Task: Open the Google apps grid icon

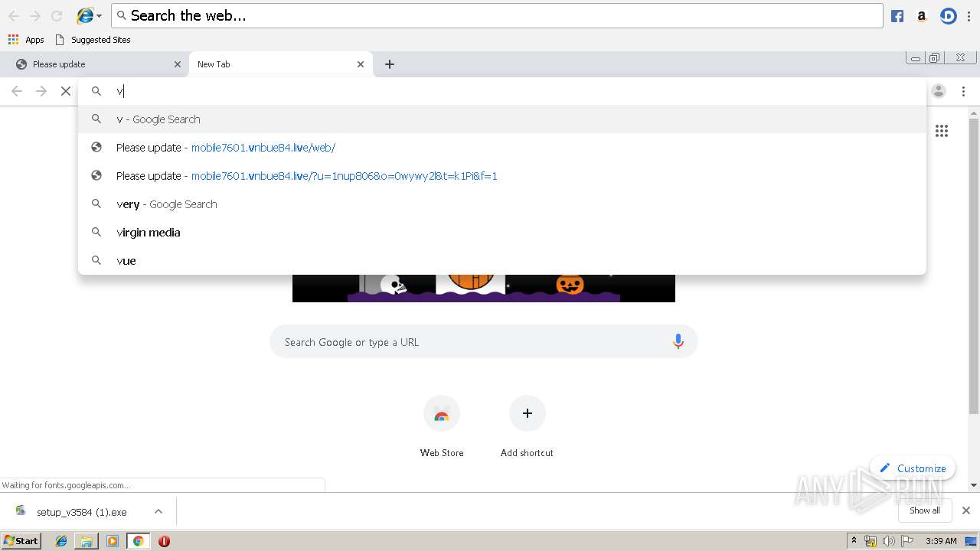Action: [942, 131]
